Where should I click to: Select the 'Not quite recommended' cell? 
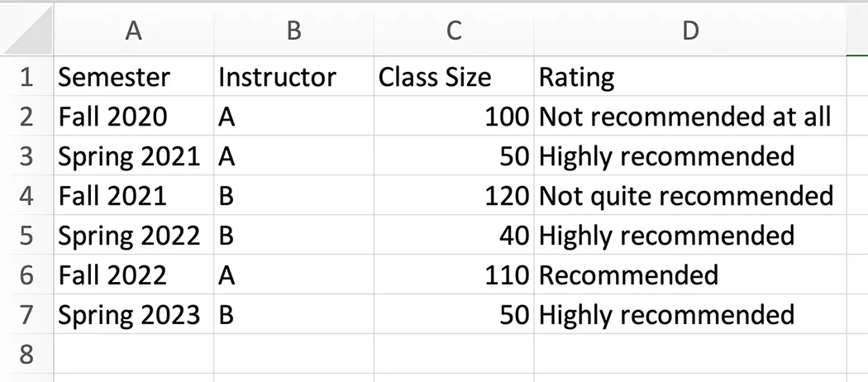pos(686,196)
